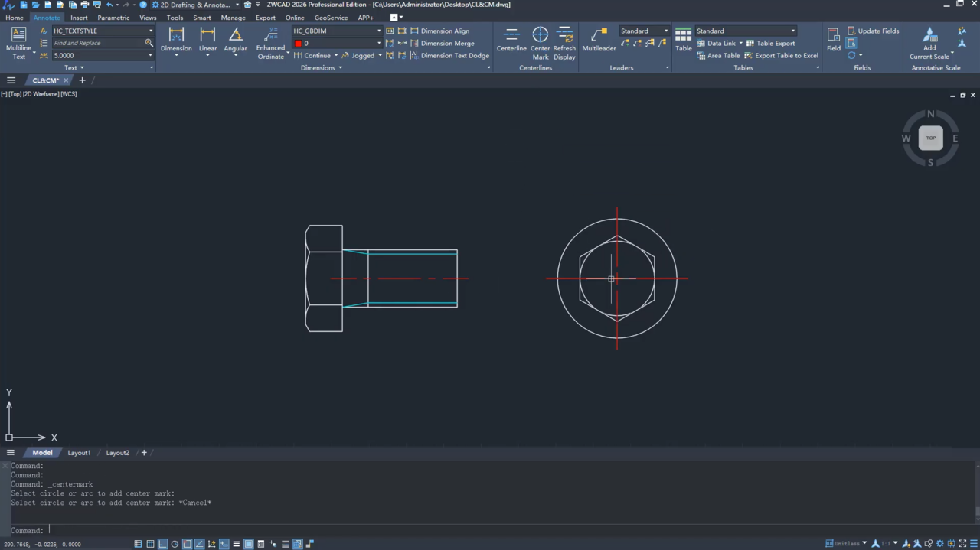Click the command line input
The height and width of the screenshot is (550, 980).
click(x=490, y=530)
